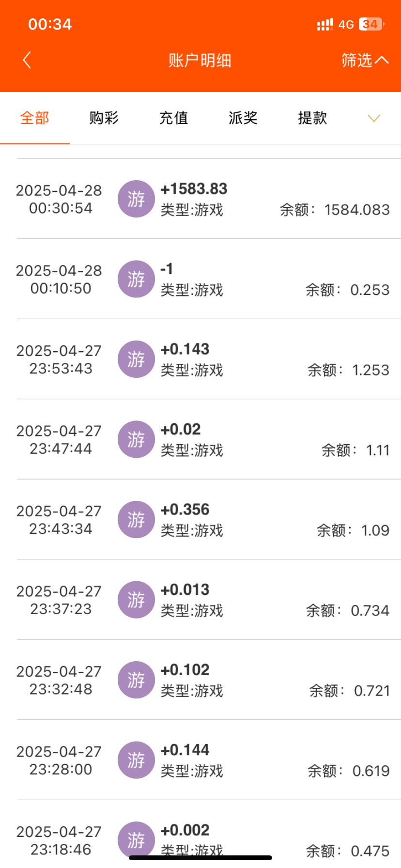This screenshot has height=868, width=401.
Task: Tap the game icon for +0.356 entry
Action: pyautogui.click(x=136, y=520)
